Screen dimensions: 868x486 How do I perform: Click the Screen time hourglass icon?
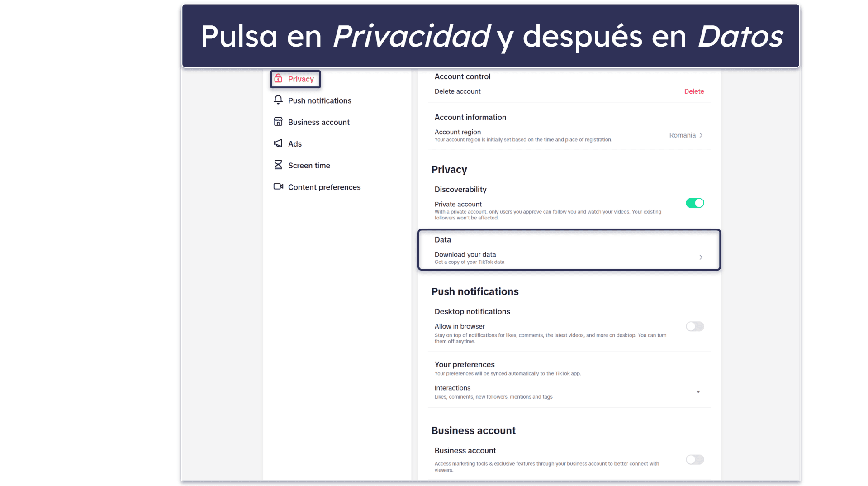coord(278,165)
